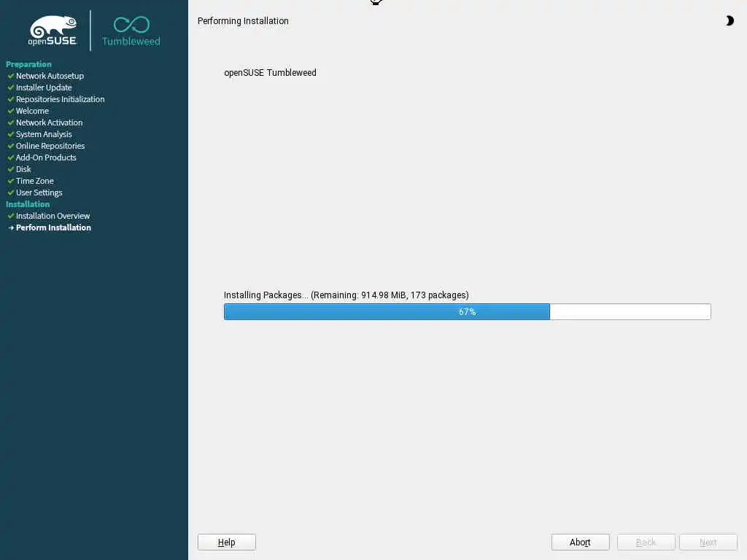747x560 pixels.
Task: Click the checkmark beside Installation Overview
Action: click(10, 216)
